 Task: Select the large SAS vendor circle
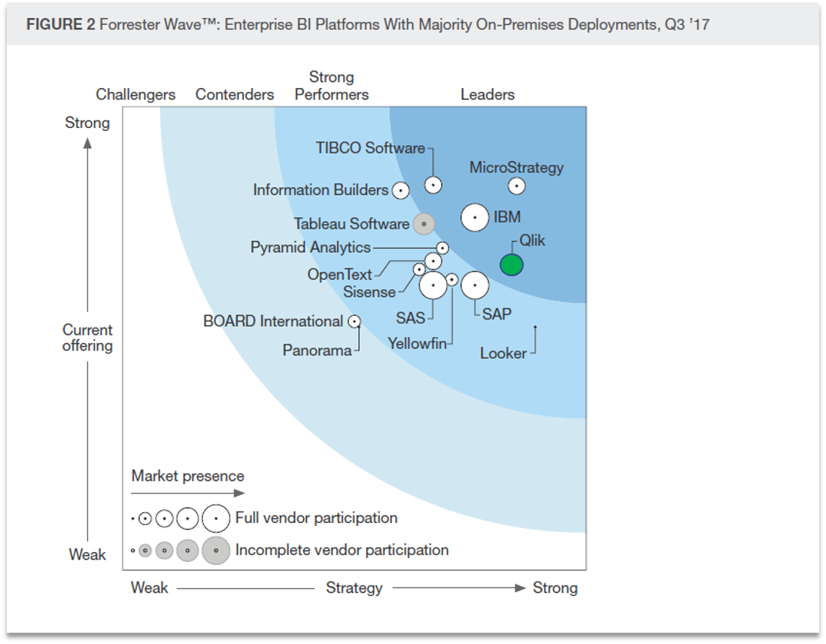pos(433,285)
